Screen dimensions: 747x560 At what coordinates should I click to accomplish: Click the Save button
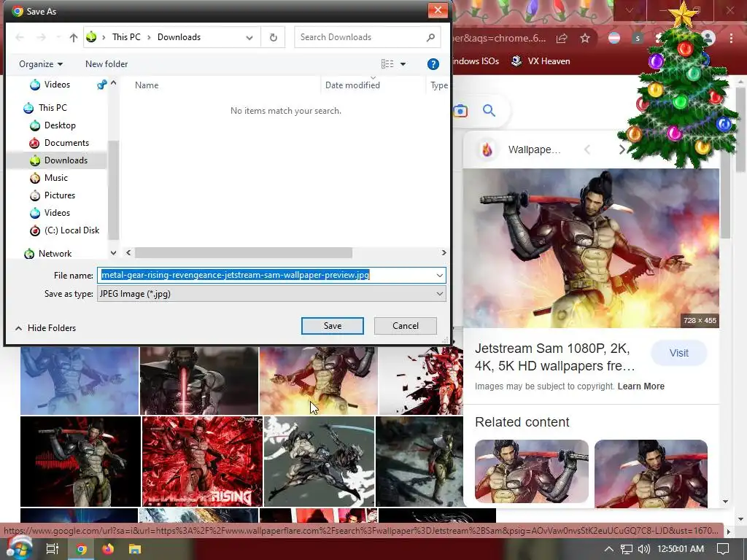click(x=332, y=326)
